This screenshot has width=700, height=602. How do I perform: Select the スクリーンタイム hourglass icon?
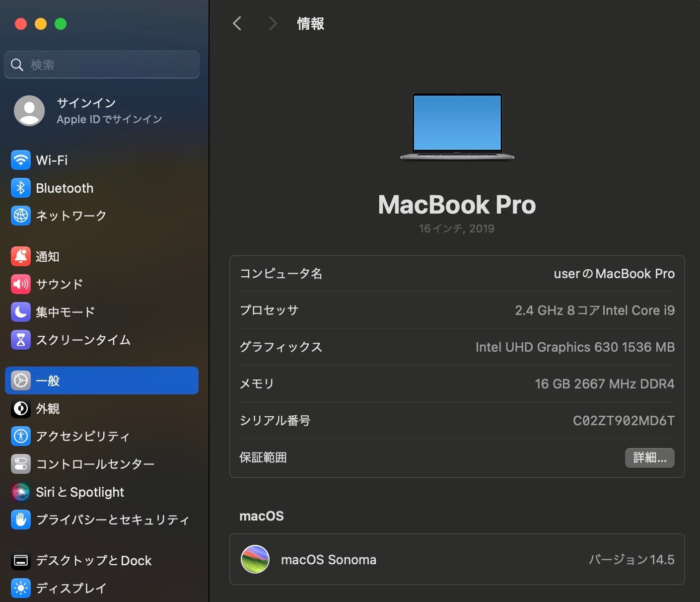pos(21,340)
